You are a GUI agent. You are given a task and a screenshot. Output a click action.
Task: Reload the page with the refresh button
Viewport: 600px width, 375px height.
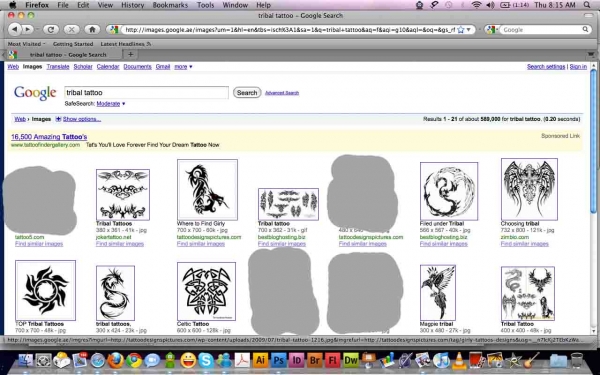pos(51,29)
